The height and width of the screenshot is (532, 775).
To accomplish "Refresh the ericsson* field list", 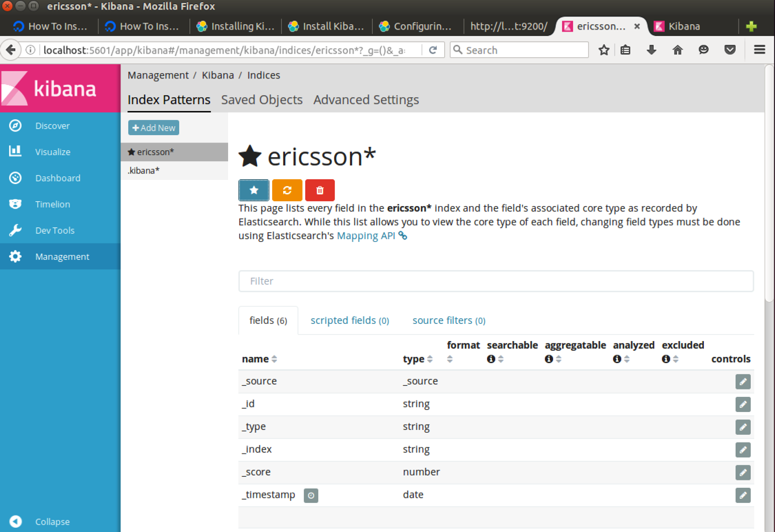I will [x=287, y=190].
